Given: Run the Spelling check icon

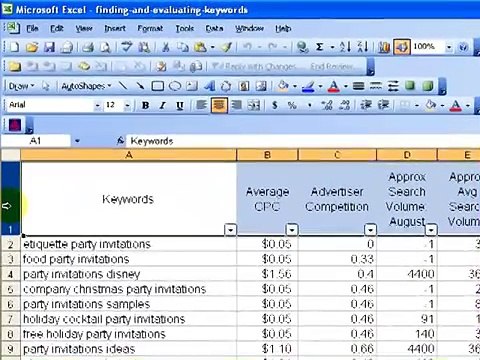Looking at the screenshot, I should 127,47.
